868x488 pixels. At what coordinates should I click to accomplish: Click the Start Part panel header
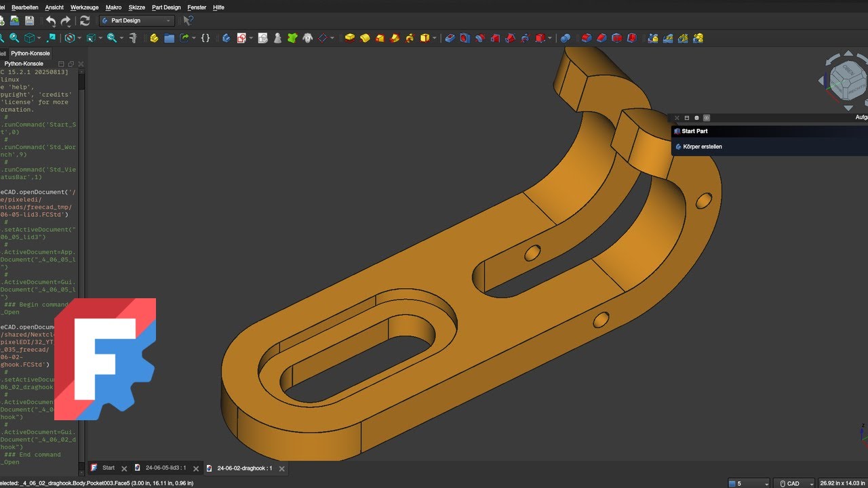770,131
